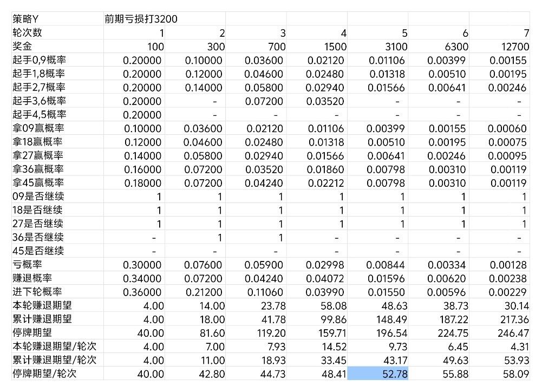This screenshot has width=542, height=392.
Task: Click the '拿18赢概率' row label
Action: tap(38, 142)
